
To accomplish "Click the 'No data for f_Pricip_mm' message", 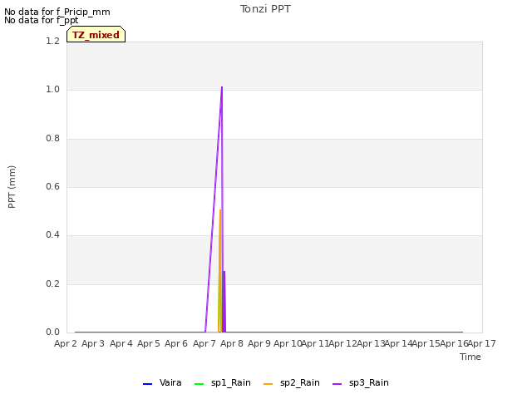I will [x=57, y=12].
